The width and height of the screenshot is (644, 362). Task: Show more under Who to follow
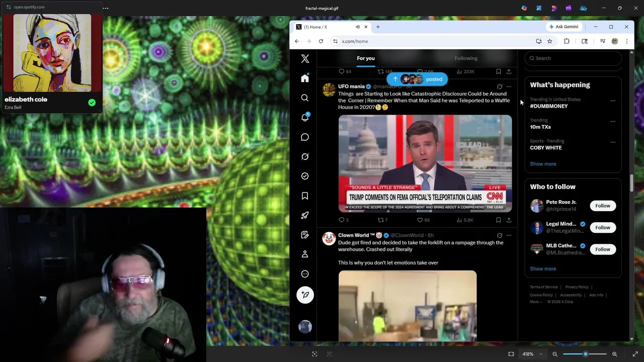click(x=543, y=268)
